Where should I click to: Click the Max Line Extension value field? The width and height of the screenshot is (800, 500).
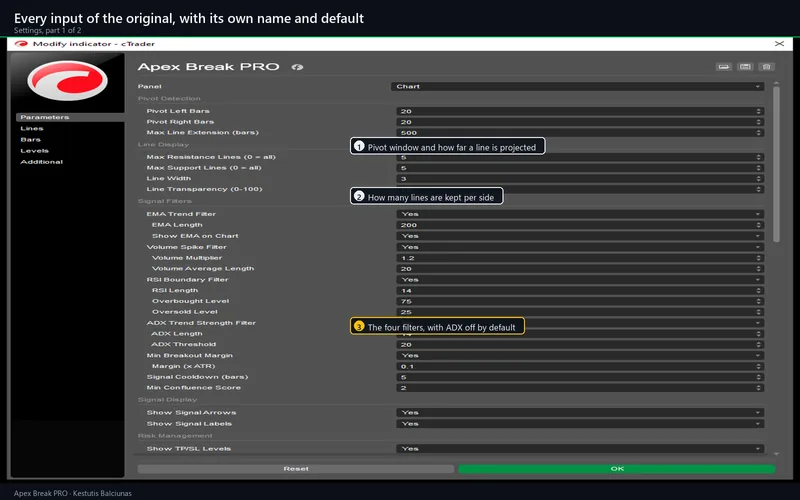(x=580, y=133)
